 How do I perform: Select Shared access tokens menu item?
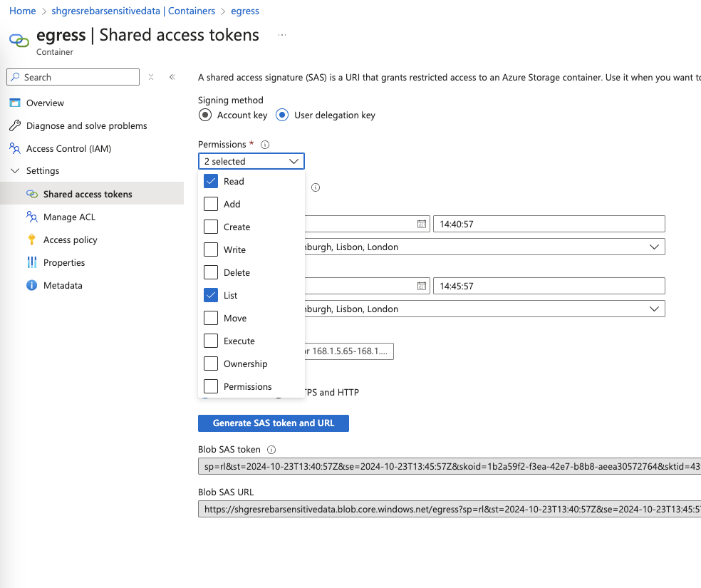point(92,194)
